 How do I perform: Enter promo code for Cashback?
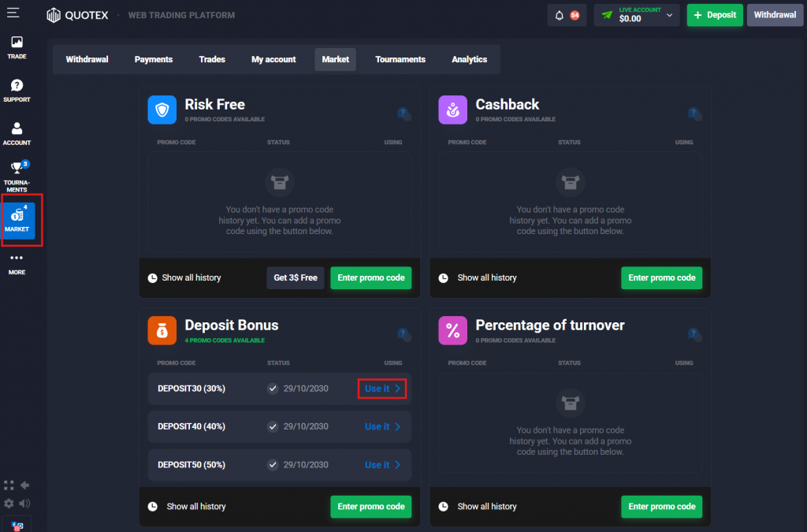coord(662,278)
